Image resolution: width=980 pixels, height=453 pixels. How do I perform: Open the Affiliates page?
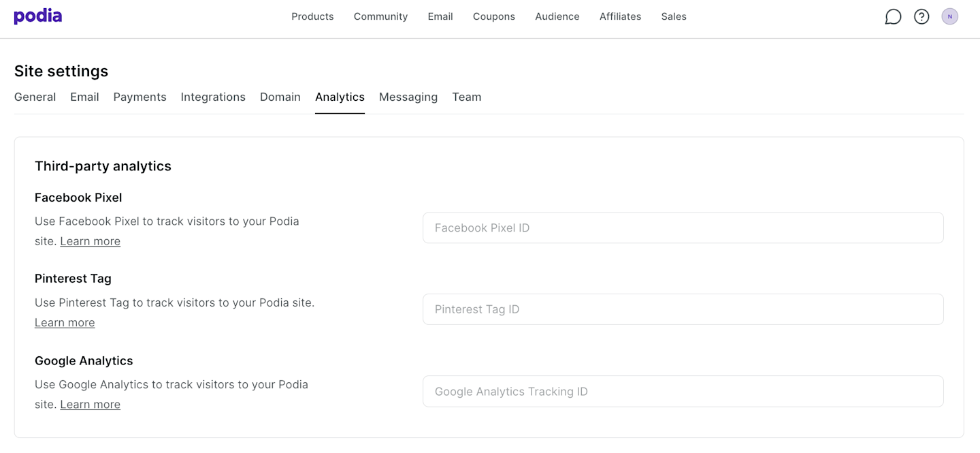(620, 16)
